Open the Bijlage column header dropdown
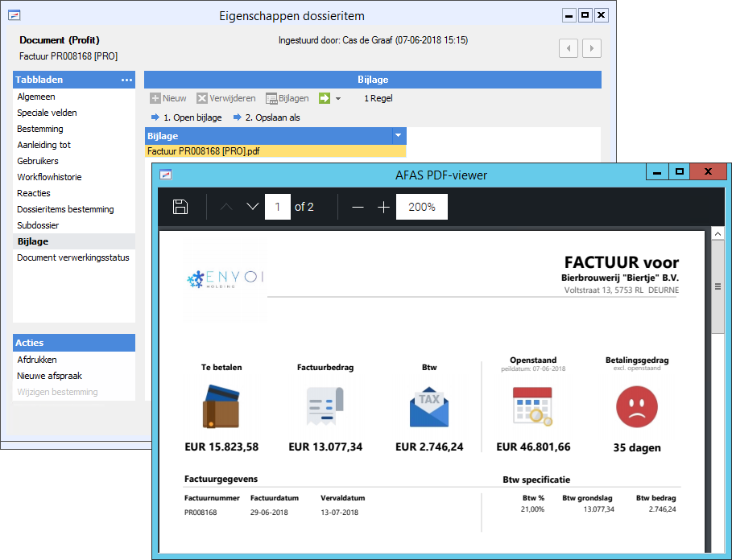732x560 pixels. click(x=399, y=135)
